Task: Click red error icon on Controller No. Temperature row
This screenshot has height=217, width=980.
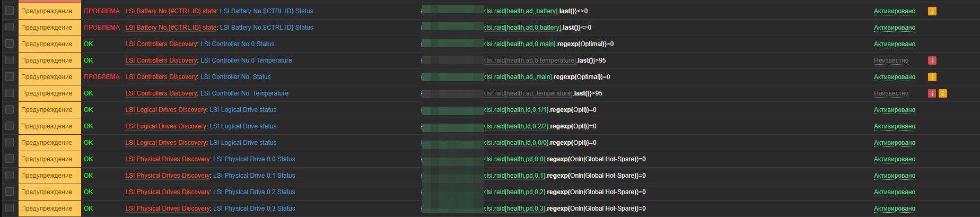Action: [932, 93]
